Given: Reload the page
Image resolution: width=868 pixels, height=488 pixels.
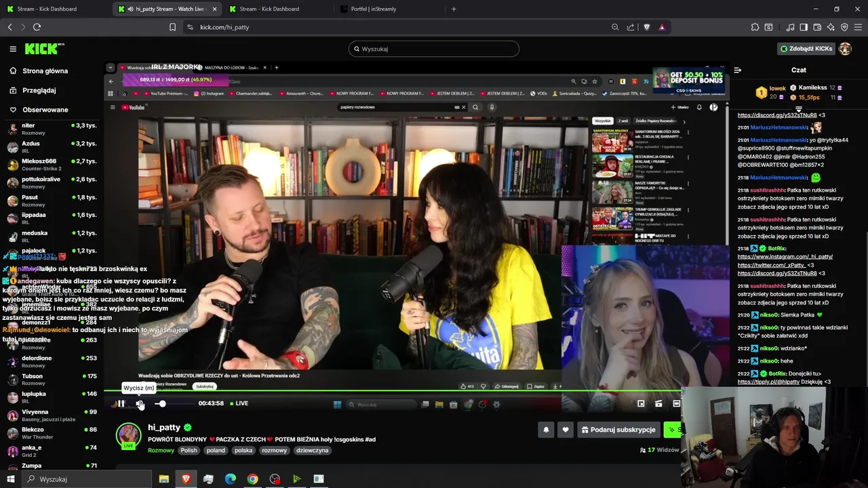Looking at the screenshot, I should tap(37, 27).
